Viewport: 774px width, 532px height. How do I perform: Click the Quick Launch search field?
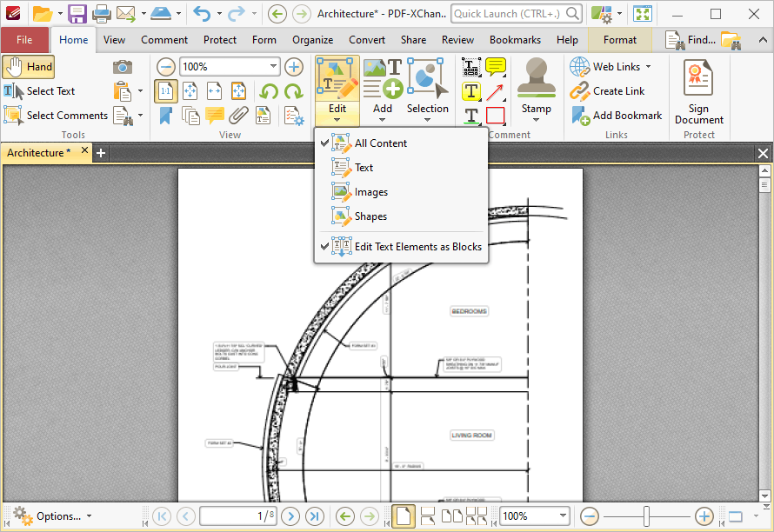[517, 14]
